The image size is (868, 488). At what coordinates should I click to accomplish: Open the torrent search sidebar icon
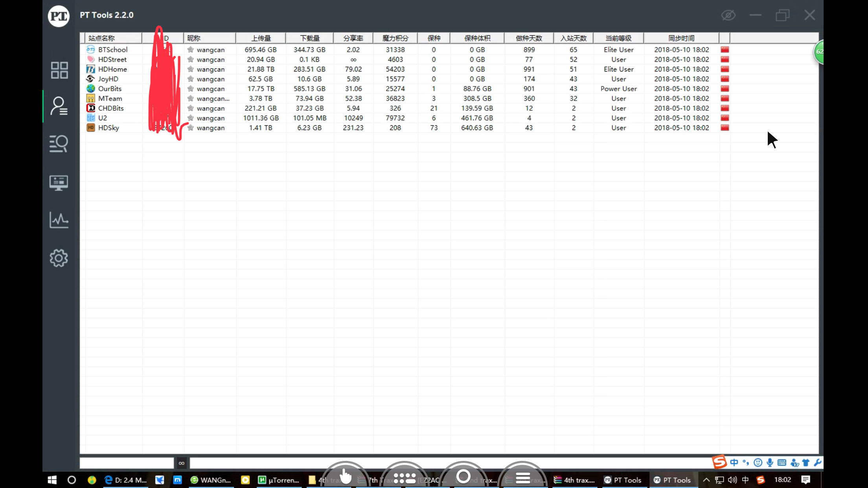59,143
